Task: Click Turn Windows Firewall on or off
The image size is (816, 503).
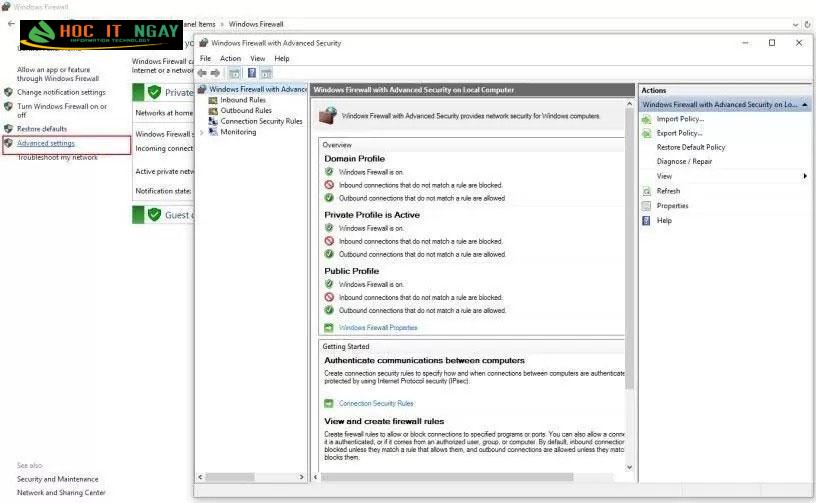Action: [x=62, y=110]
